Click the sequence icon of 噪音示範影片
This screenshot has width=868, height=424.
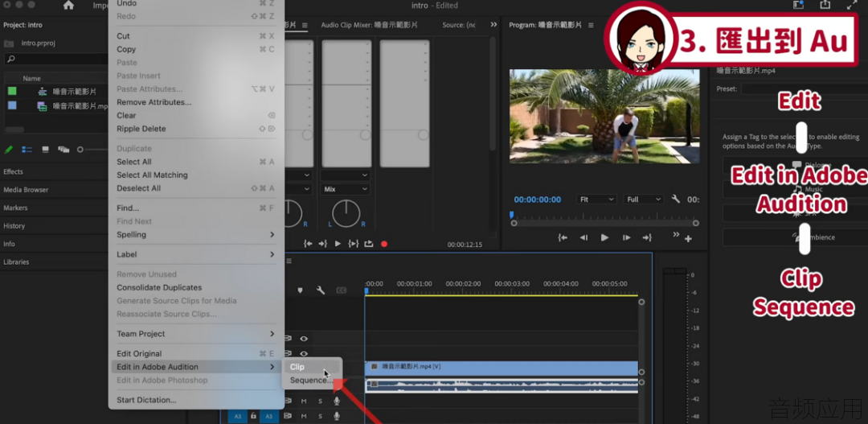[43, 92]
